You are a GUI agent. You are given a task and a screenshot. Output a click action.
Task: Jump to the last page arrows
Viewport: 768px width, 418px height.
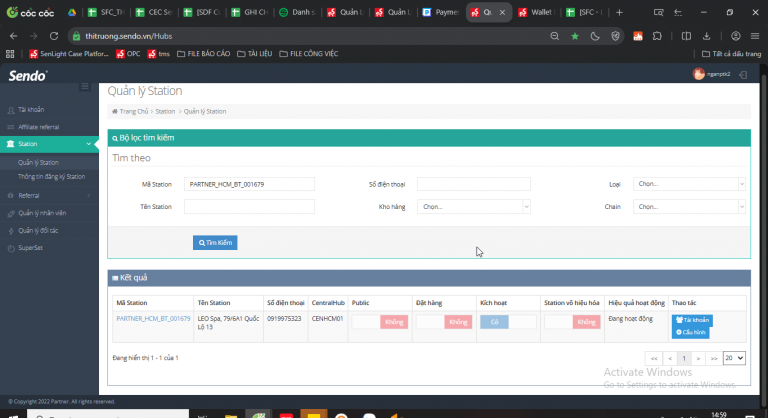pyautogui.click(x=714, y=358)
